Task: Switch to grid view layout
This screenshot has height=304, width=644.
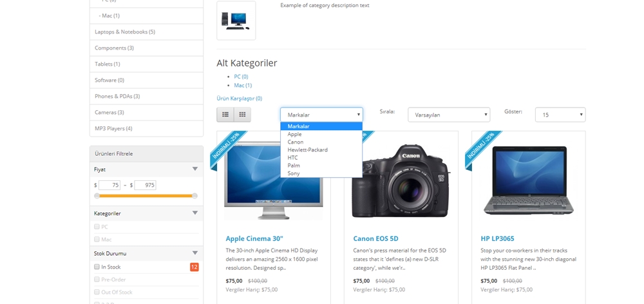Action: 242,115
